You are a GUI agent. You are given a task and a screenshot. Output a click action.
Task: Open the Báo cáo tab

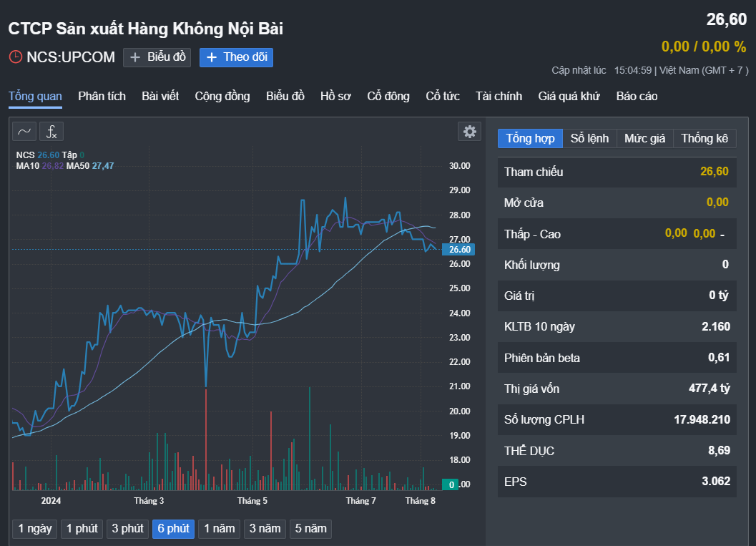[x=637, y=96]
